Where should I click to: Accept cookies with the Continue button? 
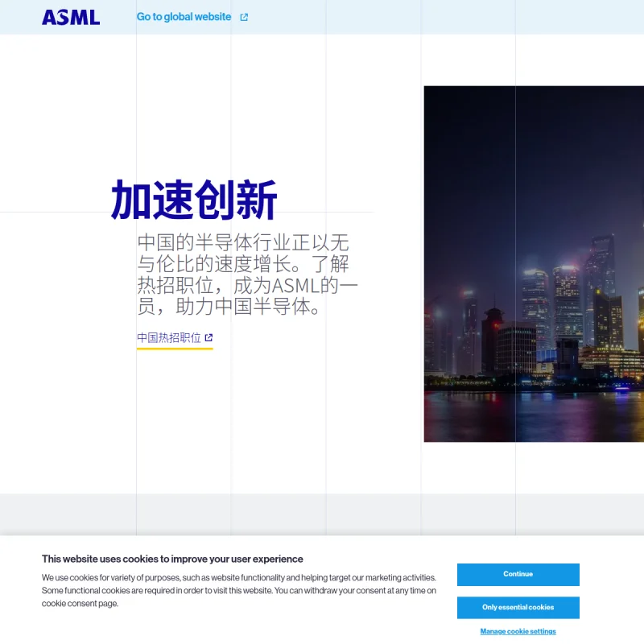[518, 574]
